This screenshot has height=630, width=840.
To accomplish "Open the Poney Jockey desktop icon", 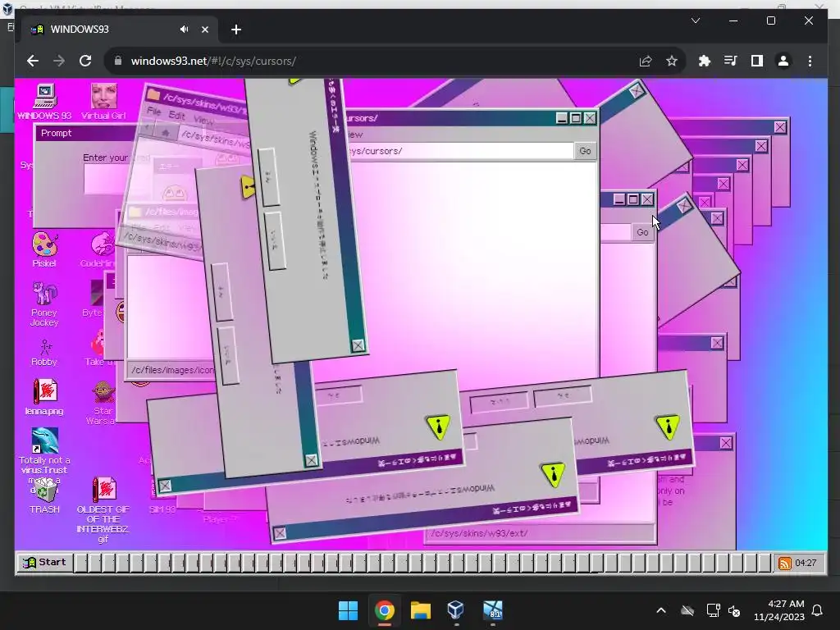I will coord(44,304).
